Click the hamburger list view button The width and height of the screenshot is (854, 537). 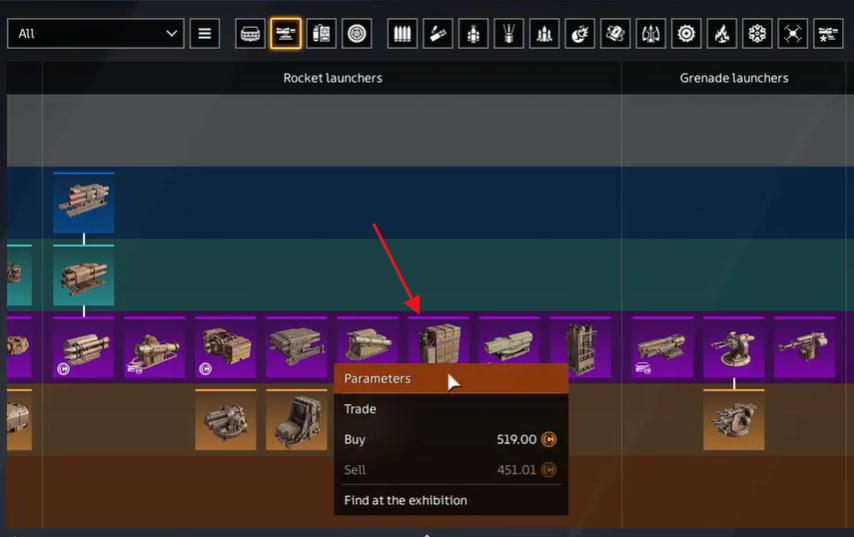click(204, 34)
